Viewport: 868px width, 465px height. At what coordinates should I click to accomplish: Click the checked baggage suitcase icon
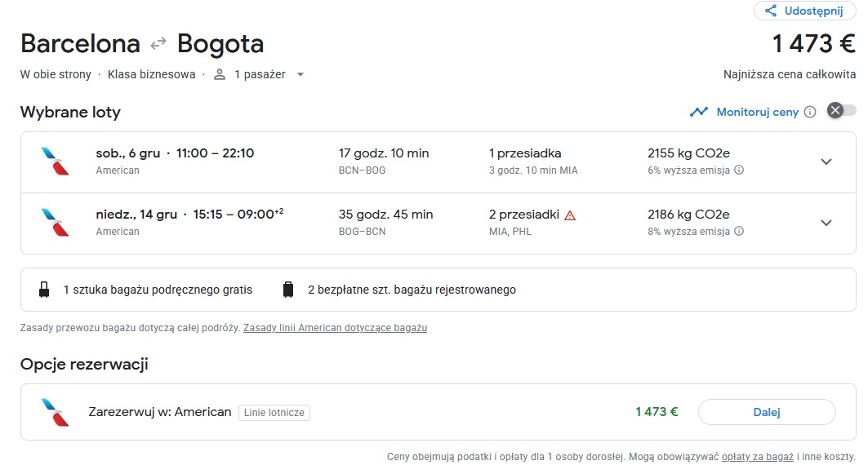point(288,290)
